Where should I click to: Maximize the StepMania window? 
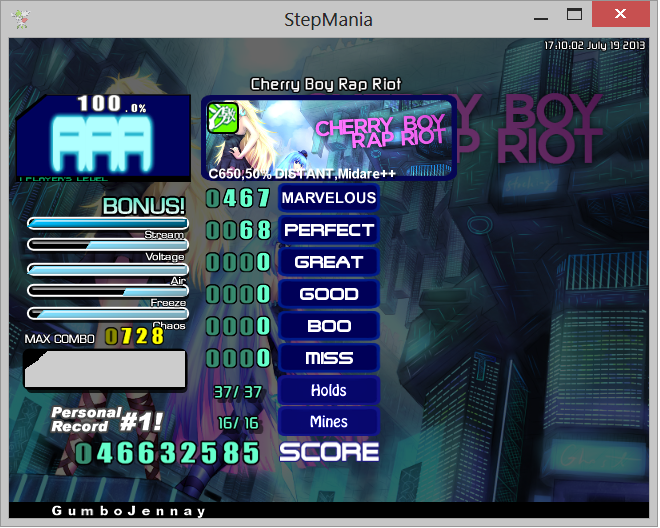[574, 14]
